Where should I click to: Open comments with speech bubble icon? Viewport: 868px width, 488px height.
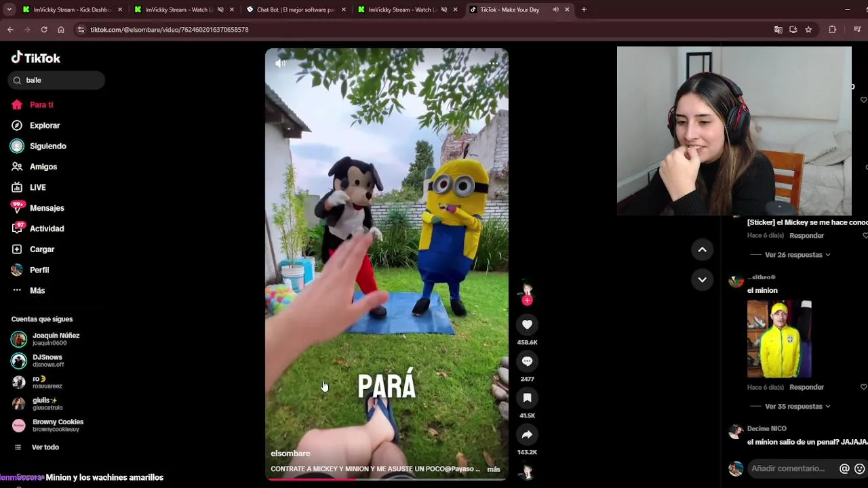[x=527, y=361]
